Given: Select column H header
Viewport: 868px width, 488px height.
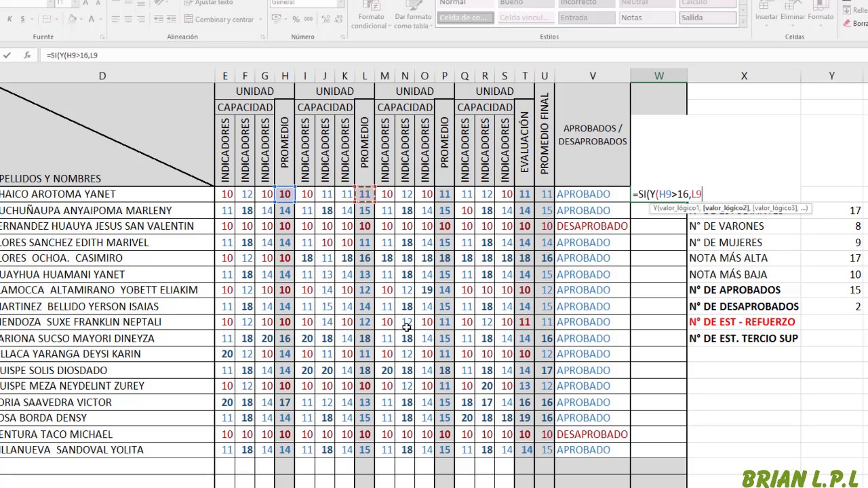Looking at the screenshot, I should (x=285, y=76).
